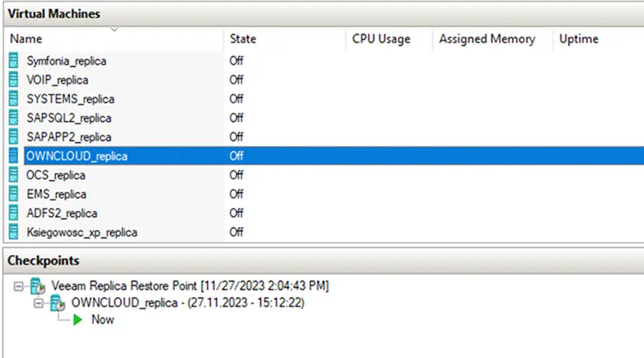This screenshot has width=644, height=358.
Task: Select the OWNCLOUD_replica 27.11.2023 checkpoint
Action: coord(187,303)
